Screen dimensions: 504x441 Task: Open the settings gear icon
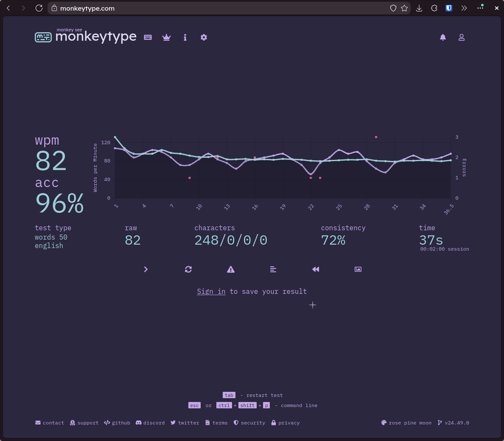coord(204,37)
